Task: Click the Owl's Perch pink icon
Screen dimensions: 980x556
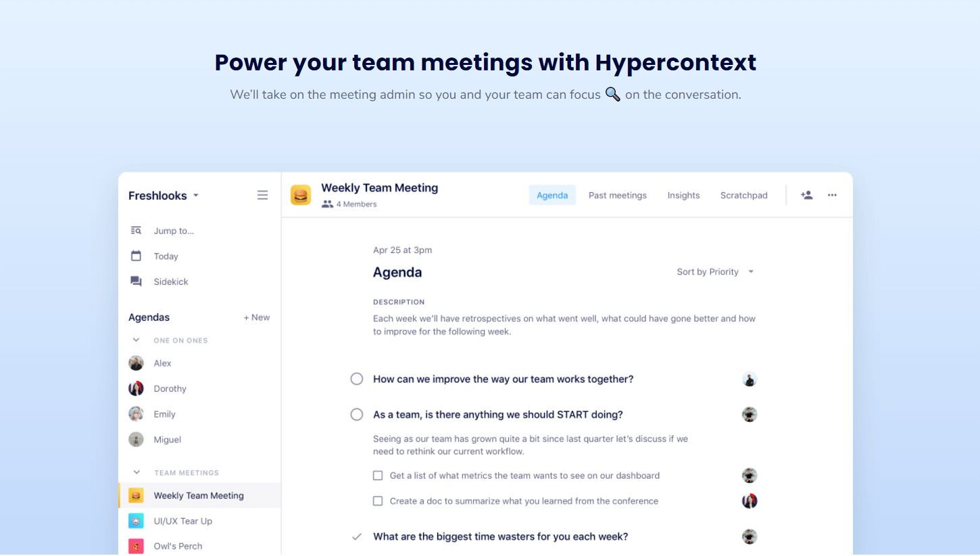Action: point(136,546)
